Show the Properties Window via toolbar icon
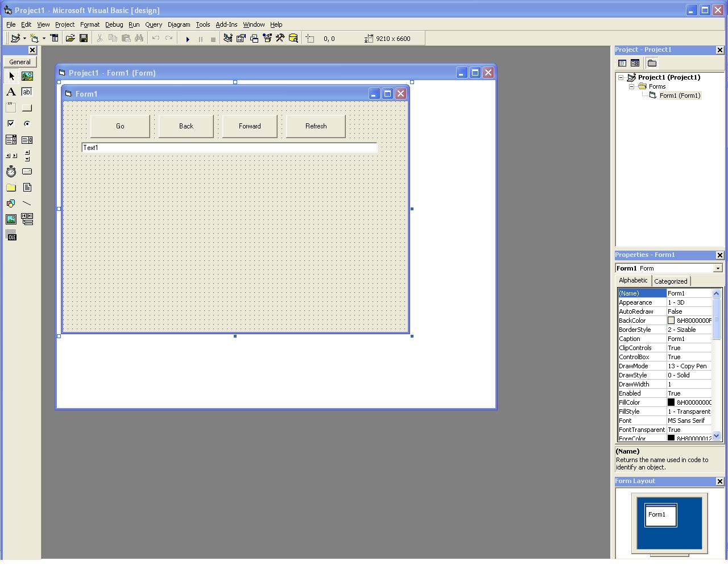This screenshot has width=728, height=582. pyautogui.click(x=241, y=39)
